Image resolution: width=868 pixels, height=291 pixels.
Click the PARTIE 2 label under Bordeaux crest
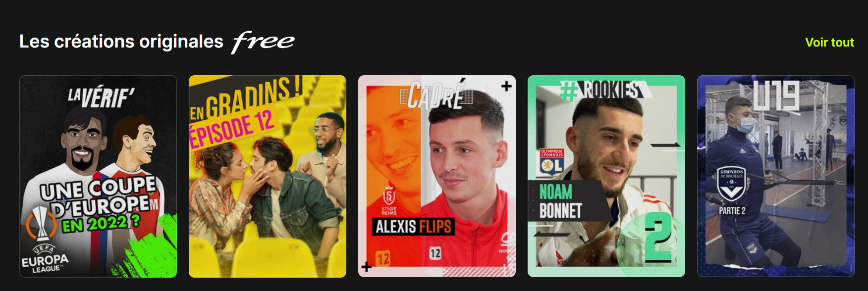(732, 211)
